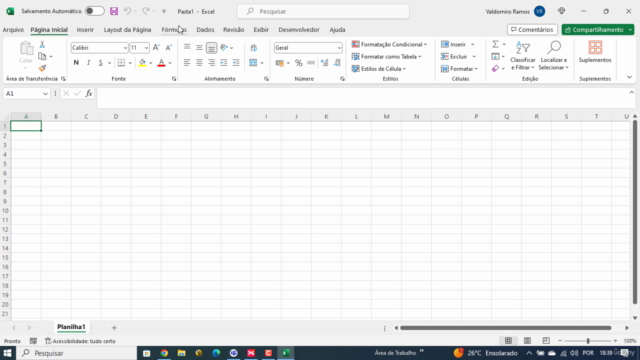This screenshot has width=640, height=360.
Task: Open the font size dropdown
Action: [x=146, y=48]
